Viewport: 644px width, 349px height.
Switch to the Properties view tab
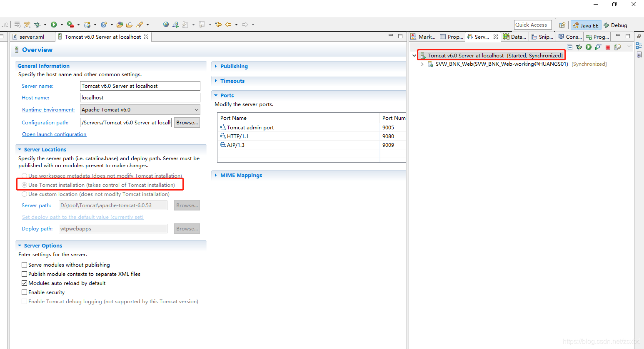tap(452, 37)
